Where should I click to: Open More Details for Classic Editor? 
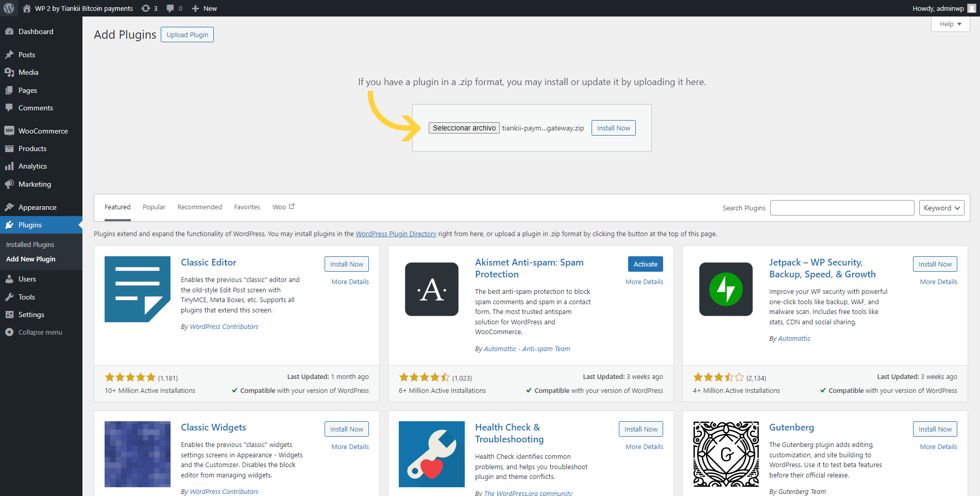[x=350, y=282]
